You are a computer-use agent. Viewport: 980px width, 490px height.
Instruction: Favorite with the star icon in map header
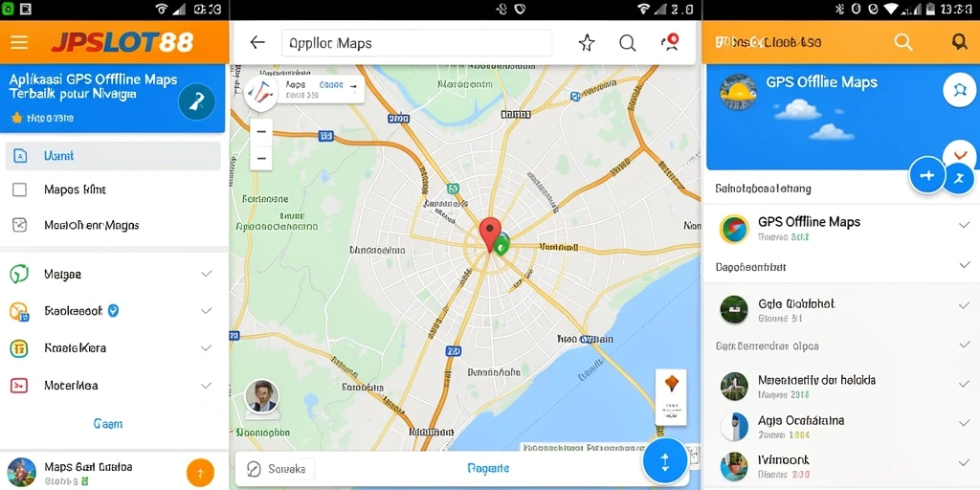tap(587, 42)
